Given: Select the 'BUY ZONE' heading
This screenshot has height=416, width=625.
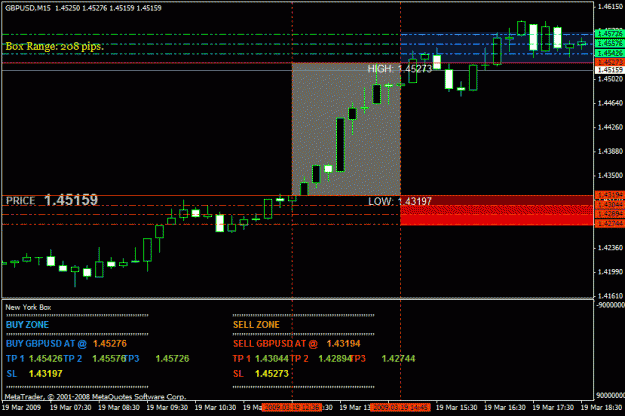Looking at the screenshot, I should tap(27, 325).
